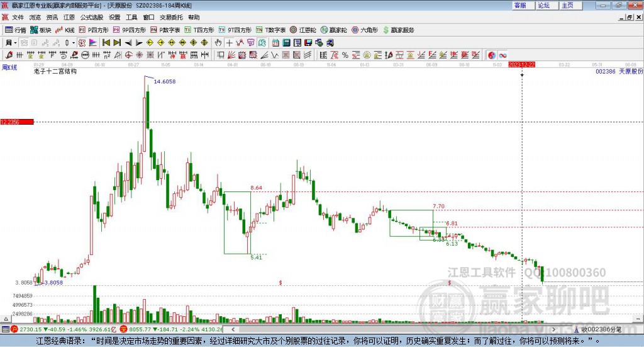Open the 赢家轮 wheel tool

[333, 30]
